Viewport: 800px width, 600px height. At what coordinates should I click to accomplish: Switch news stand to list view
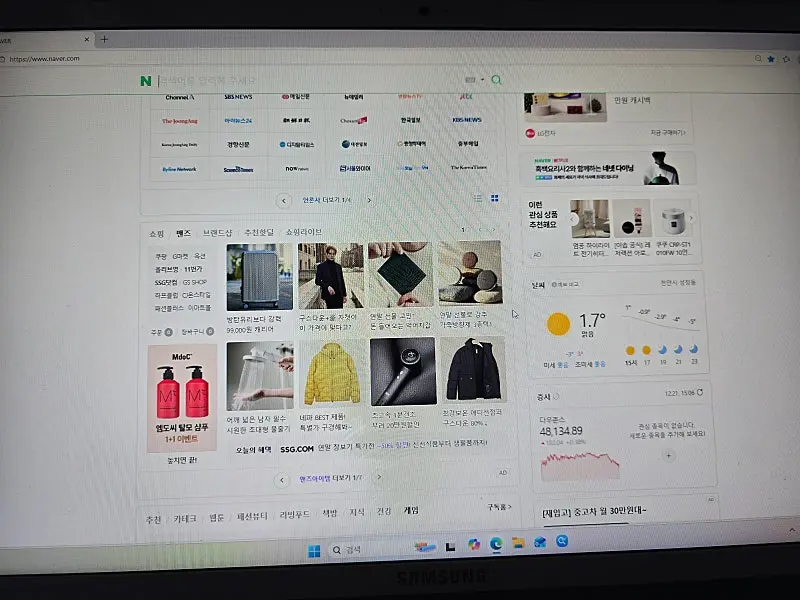pos(478,199)
